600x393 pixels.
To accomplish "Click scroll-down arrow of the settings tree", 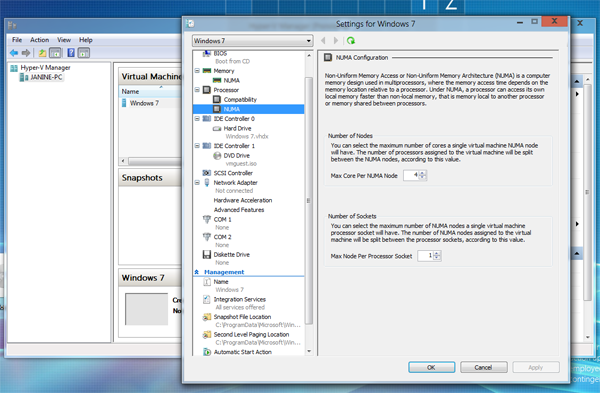I will (x=309, y=351).
